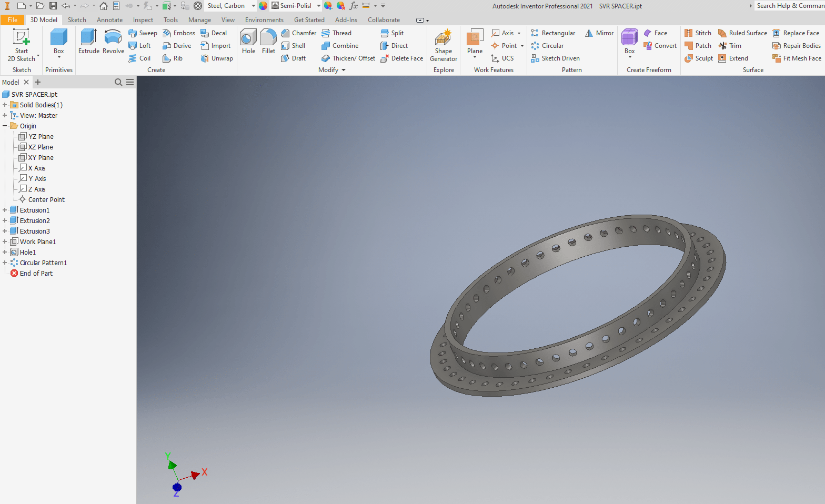
Task: Use the Decal tool
Action: (x=214, y=33)
